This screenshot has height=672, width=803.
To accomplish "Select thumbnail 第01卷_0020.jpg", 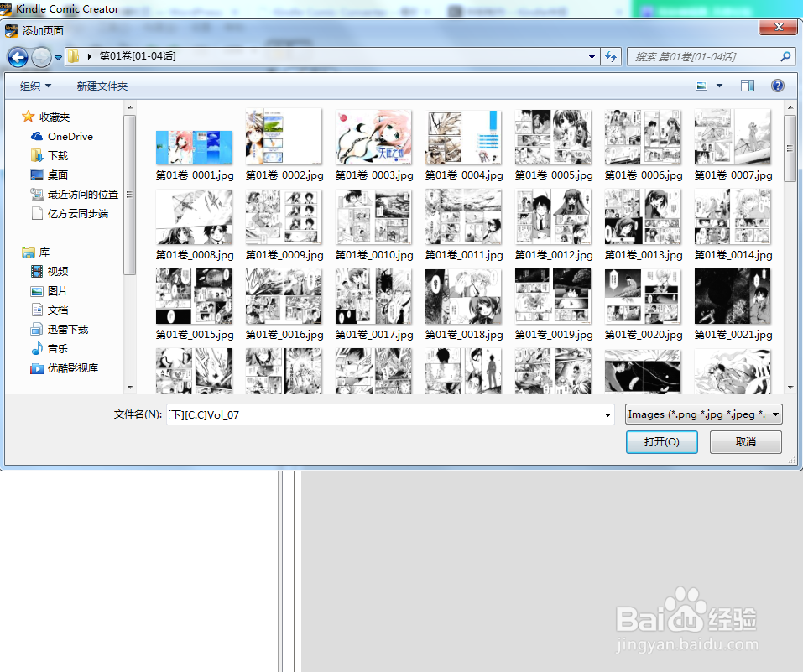I will coord(643,296).
